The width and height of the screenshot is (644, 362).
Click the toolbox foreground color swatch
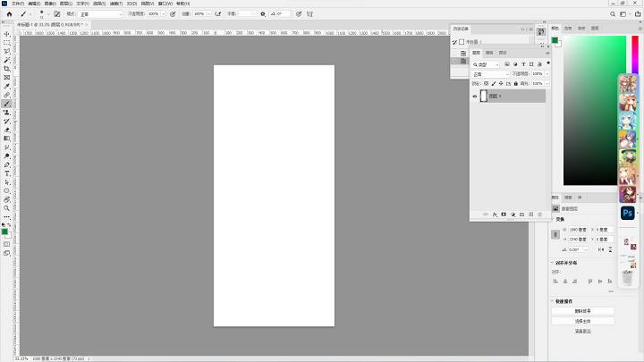(x=5, y=232)
